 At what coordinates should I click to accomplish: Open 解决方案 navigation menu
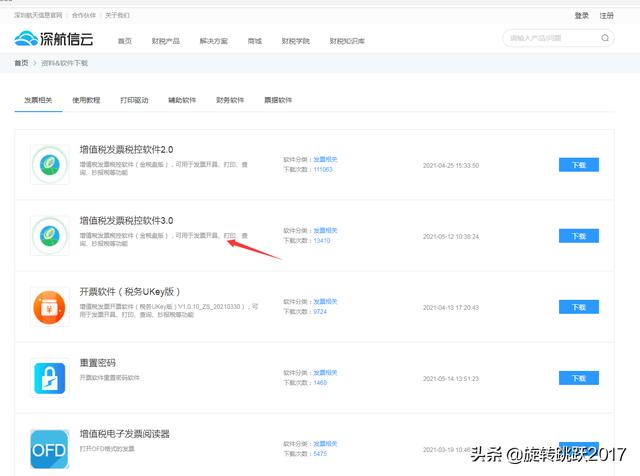[x=213, y=41]
